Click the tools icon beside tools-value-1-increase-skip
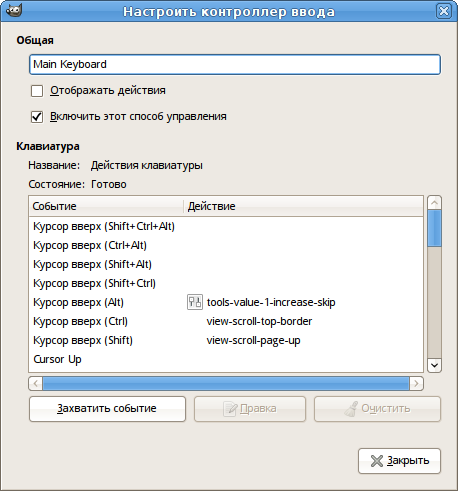The width and height of the screenshot is (458, 491). (195, 302)
